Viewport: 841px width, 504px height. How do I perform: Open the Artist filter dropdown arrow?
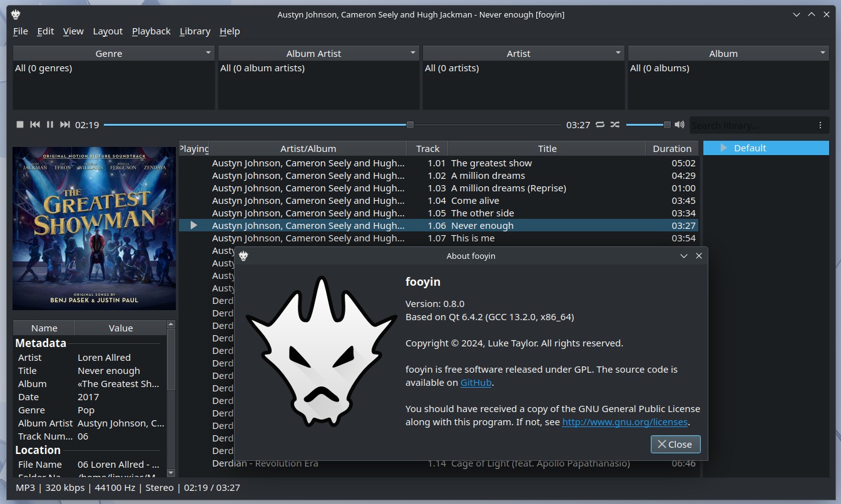(618, 53)
